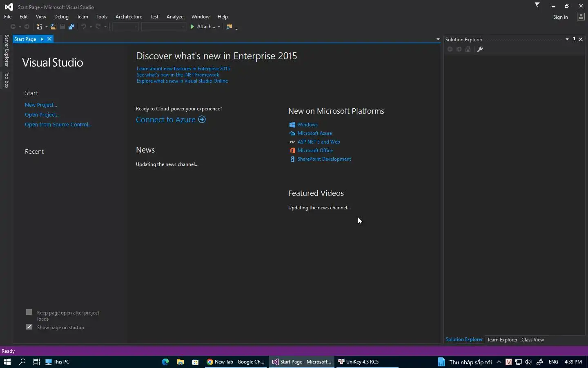Open See what's new in .NET Framework
The width and height of the screenshot is (588, 368).
[x=178, y=75]
